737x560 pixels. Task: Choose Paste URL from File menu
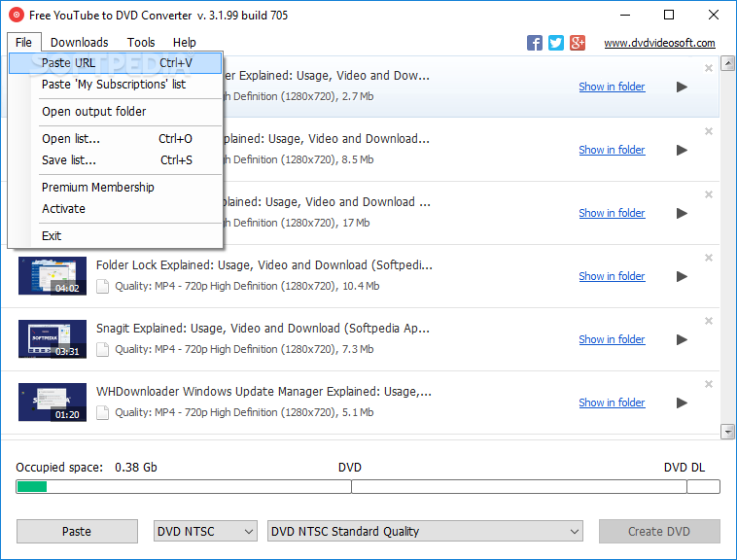point(115,63)
